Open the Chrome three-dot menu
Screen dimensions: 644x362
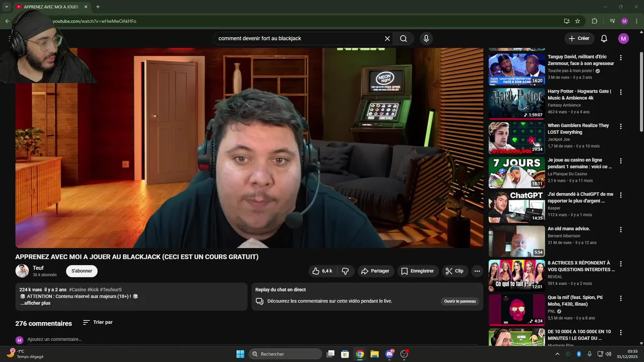[636, 21]
